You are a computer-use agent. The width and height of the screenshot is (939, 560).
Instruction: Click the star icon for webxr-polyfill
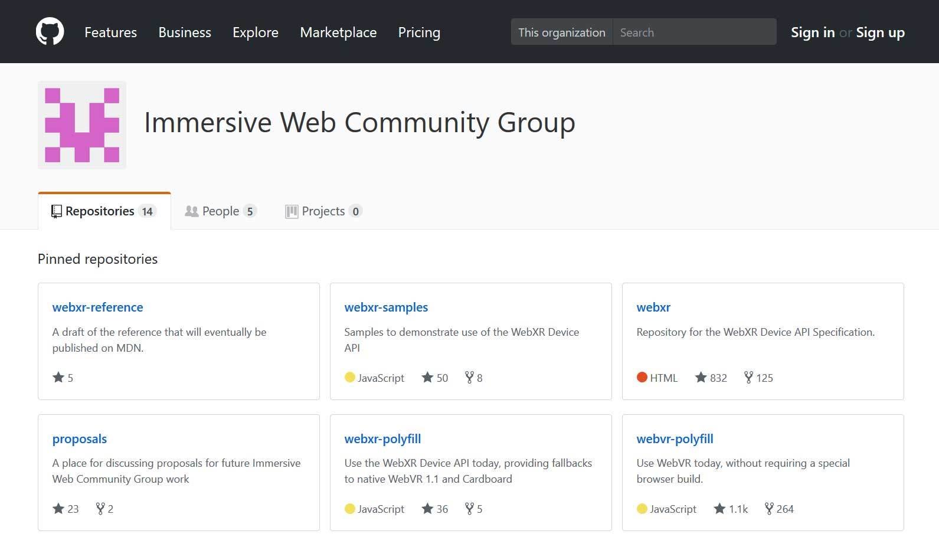click(x=427, y=508)
